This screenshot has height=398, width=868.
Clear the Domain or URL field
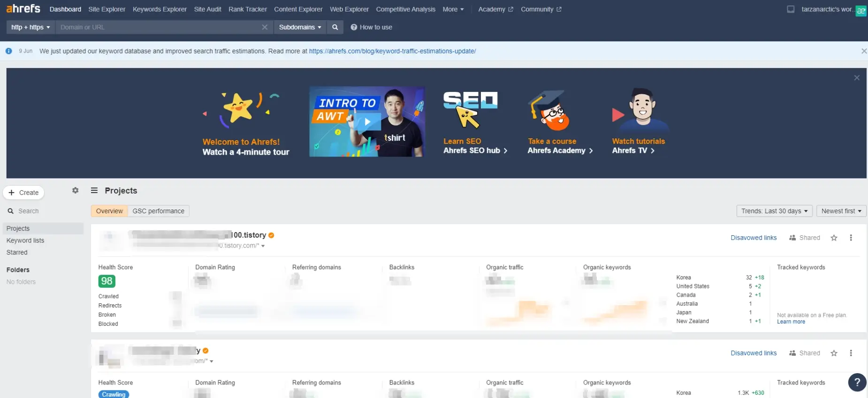pos(265,27)
